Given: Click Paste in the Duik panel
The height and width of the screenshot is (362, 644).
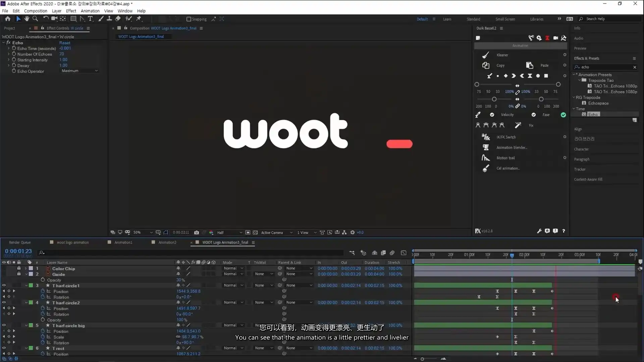Looking at the screenshot, I should 544,65.
